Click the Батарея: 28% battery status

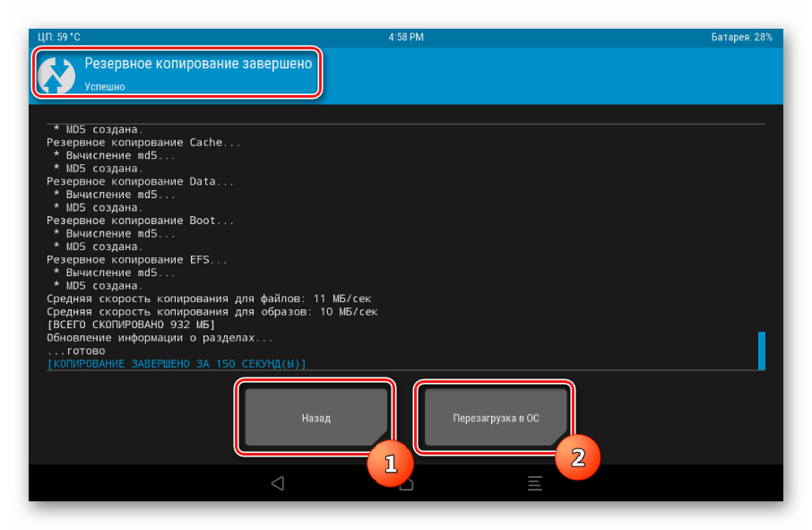click(x=741, y=38)
